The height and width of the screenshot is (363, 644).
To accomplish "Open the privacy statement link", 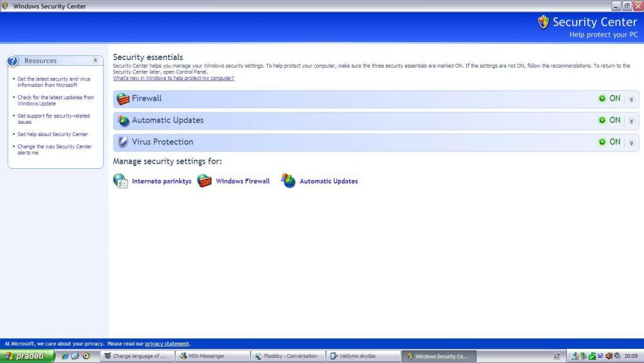I will click(x=167, y=344).
